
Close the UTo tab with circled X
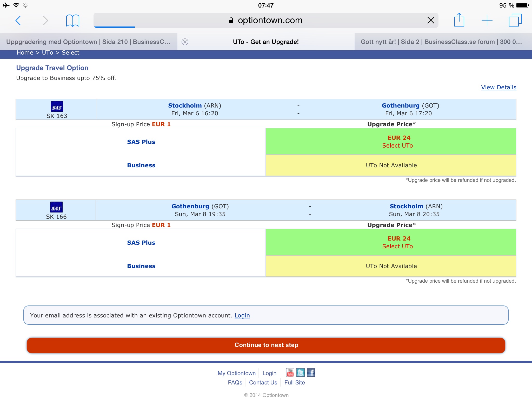(x=185, y=42)
